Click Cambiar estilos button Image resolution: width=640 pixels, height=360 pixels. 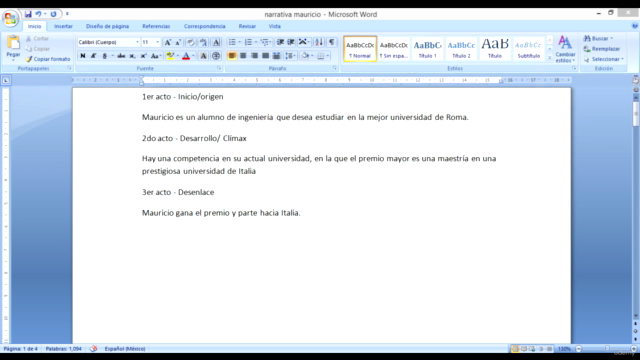pyautogui.click(x=565, y=49)
